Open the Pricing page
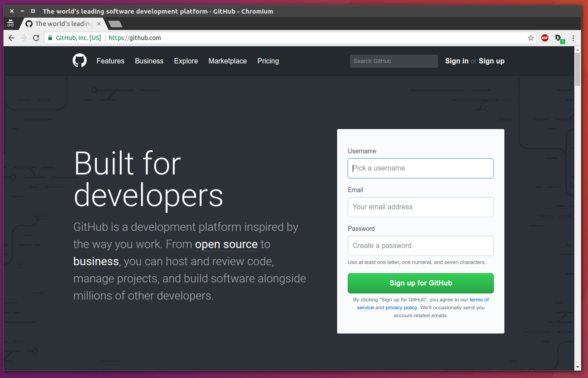 268,61
